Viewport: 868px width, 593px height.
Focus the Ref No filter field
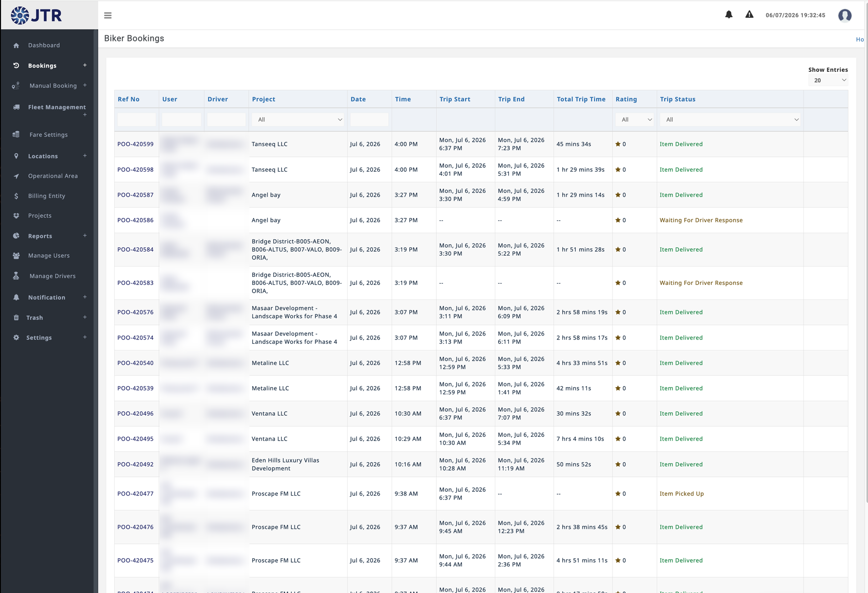tap(136, 120)
